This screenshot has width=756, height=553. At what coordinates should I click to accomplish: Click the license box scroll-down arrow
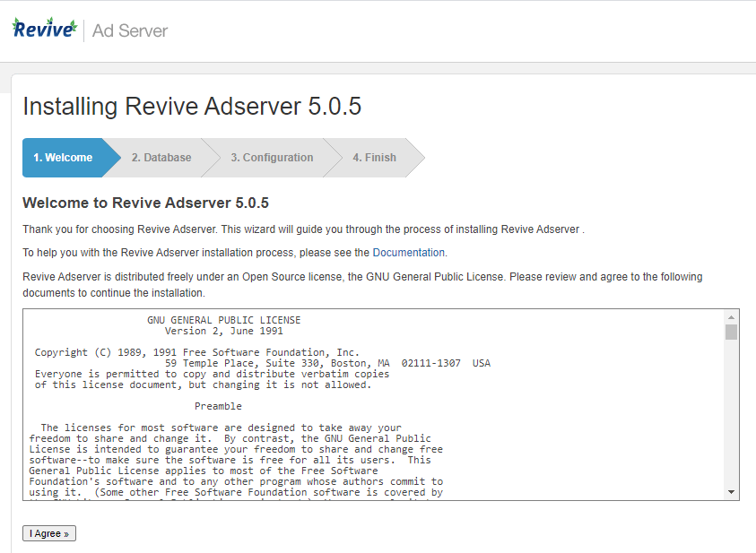pos(732,492)
